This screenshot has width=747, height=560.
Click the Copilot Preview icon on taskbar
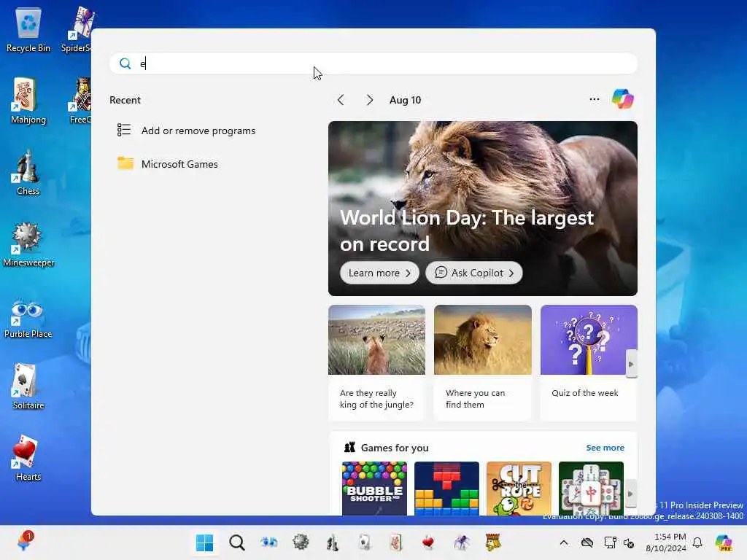point(724,542)
